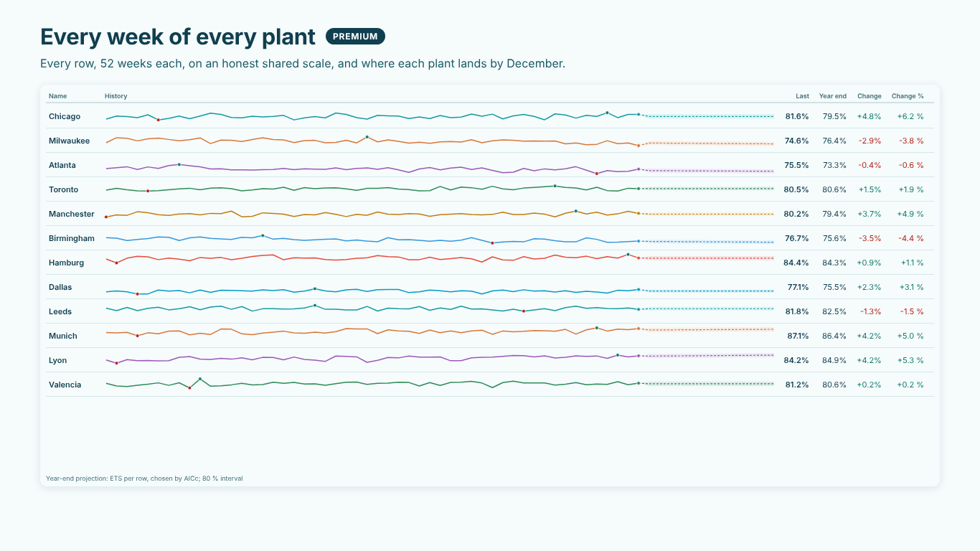980x551 pixels.
Task: Select Valencia's Change % value +0.2 %
Action: tap(910, 385)
